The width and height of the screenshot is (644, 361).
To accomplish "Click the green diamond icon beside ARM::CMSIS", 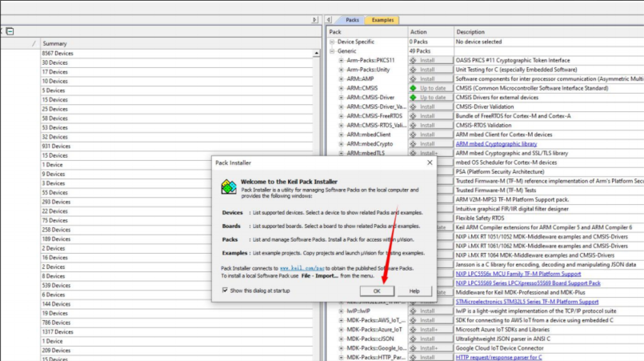I will [x=413, y=88].
